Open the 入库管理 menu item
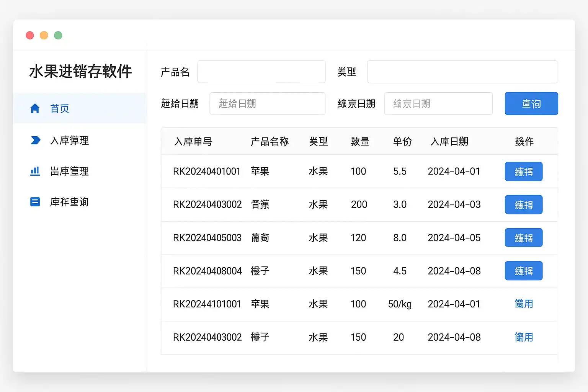 (x=69, y=140)
